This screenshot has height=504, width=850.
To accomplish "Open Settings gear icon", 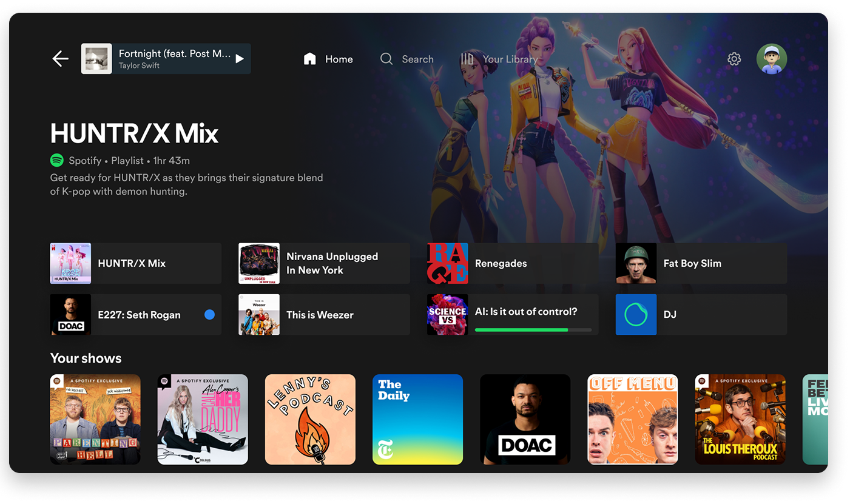I will [x=734, y=59].
